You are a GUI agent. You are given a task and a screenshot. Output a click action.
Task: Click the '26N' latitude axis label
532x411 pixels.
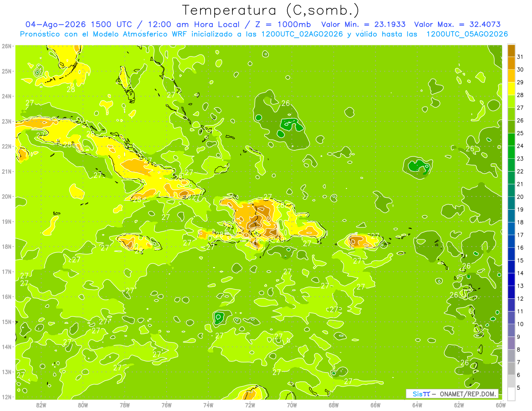[7, 46]
